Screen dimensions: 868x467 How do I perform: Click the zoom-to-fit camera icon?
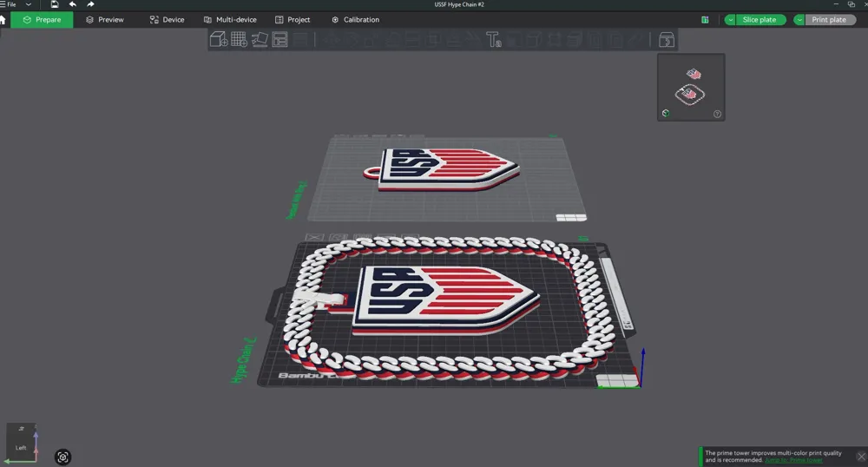pyautogui.click(x=62, y=457)
